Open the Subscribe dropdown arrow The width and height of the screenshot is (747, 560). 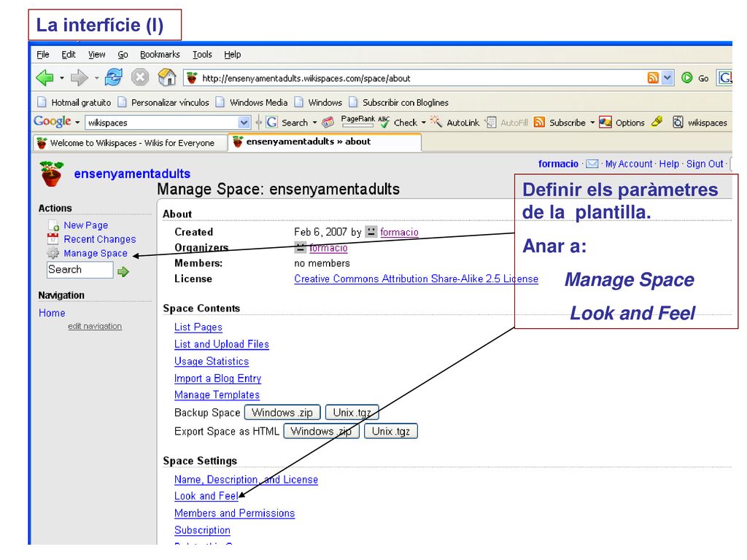(x=592, y=122)
